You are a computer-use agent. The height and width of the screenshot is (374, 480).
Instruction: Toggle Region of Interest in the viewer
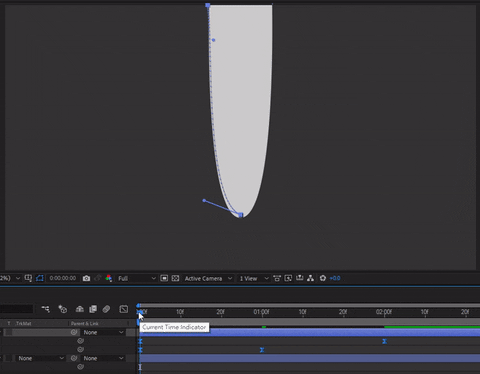[164, 278]
